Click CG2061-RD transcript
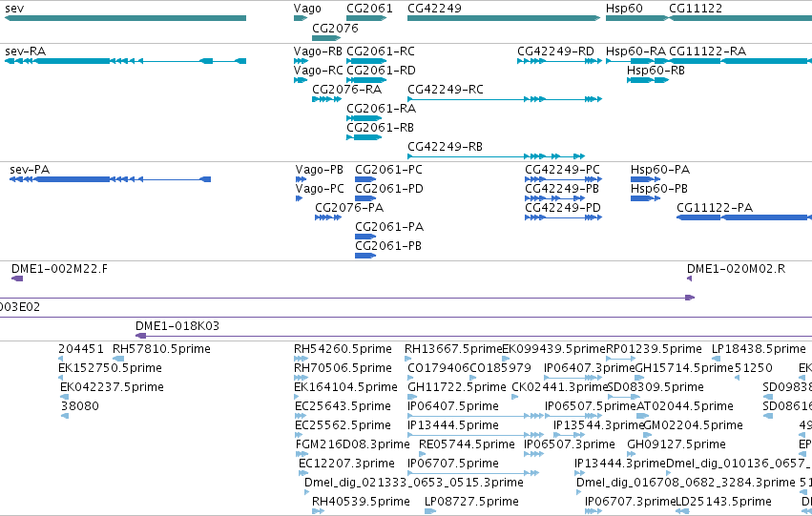Viewport: 812px width, 516px height. click(x=366, y=80)
